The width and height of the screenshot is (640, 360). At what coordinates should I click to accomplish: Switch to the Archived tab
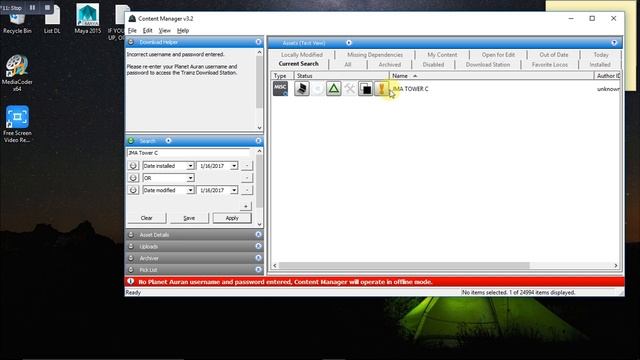(389, 64)
